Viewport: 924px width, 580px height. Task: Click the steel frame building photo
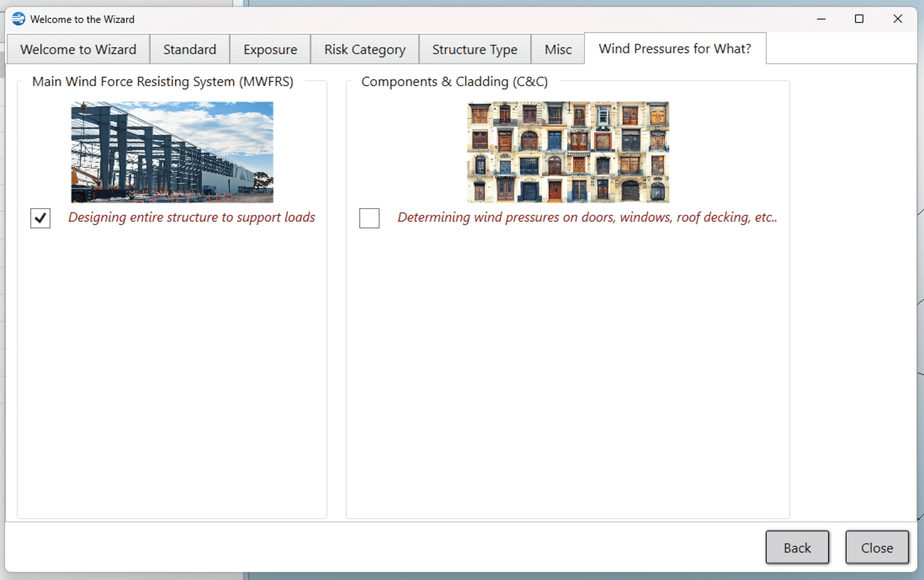[172, 152]
